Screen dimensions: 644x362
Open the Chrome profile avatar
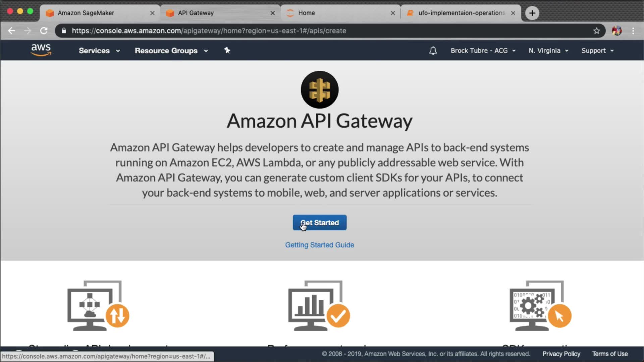[x=616, y=31]
